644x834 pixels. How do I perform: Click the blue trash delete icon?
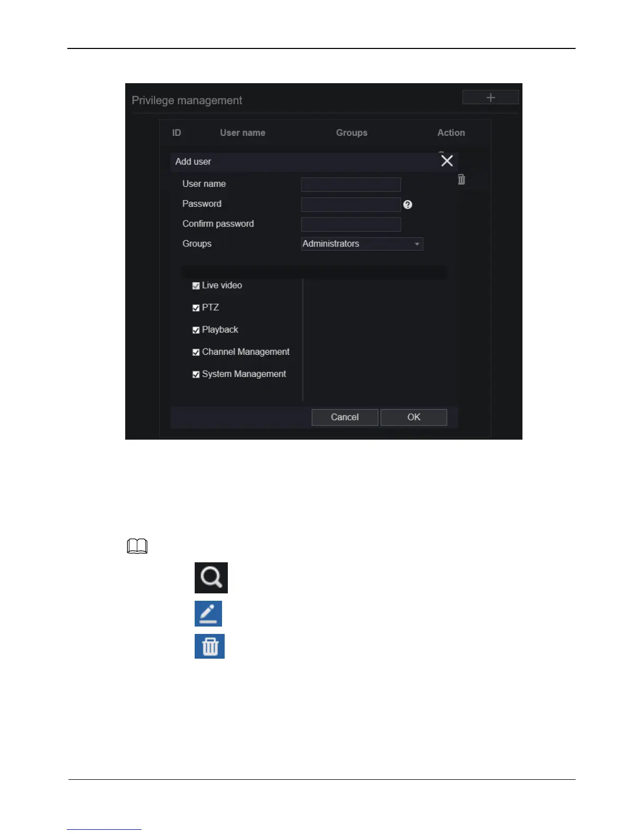209,646
